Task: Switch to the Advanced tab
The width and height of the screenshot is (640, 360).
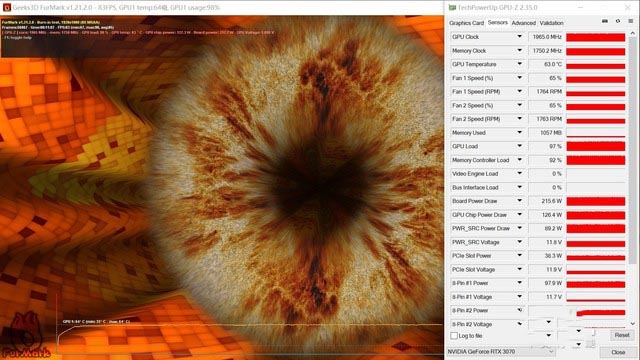Action: [x=524, y=23]
